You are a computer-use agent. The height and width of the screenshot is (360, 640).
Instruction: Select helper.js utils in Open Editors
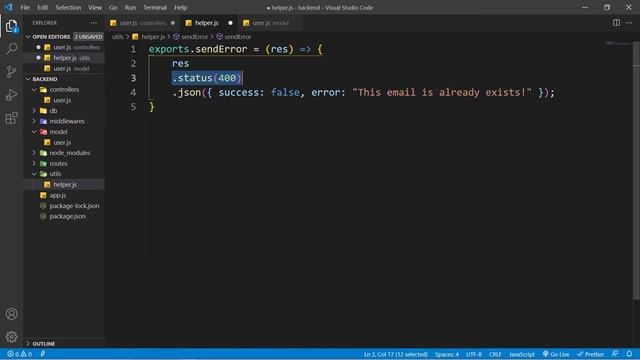pyautogui.click(x=64, y=58)
